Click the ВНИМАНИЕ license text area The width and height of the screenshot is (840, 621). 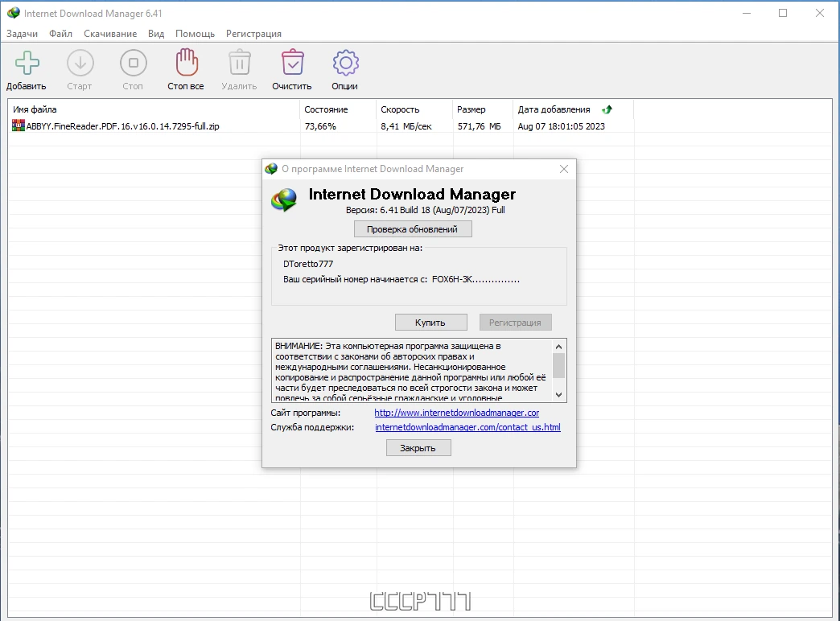(x=411, y=370)
